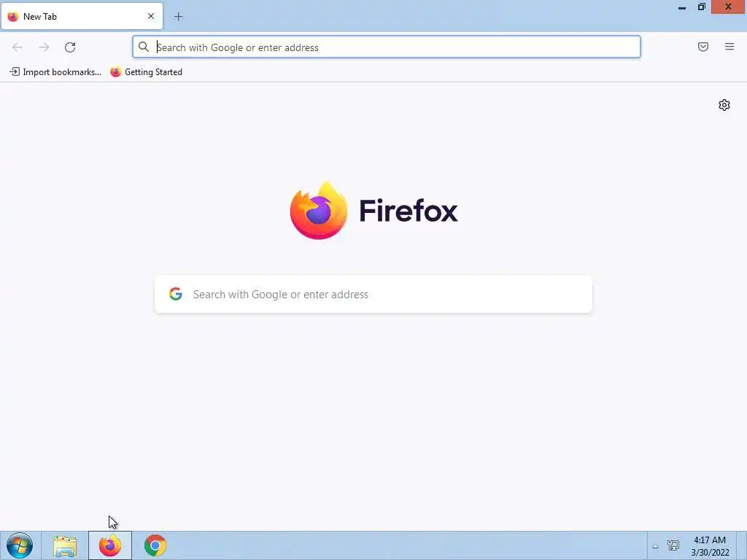
Task: Restore down the Firefox window
Action: 701,7
